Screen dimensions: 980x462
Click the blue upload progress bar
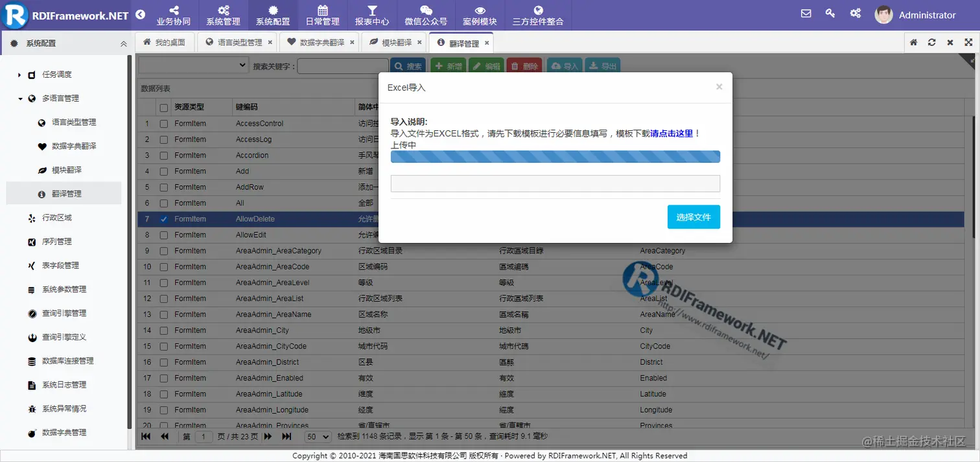coord(555,156)
